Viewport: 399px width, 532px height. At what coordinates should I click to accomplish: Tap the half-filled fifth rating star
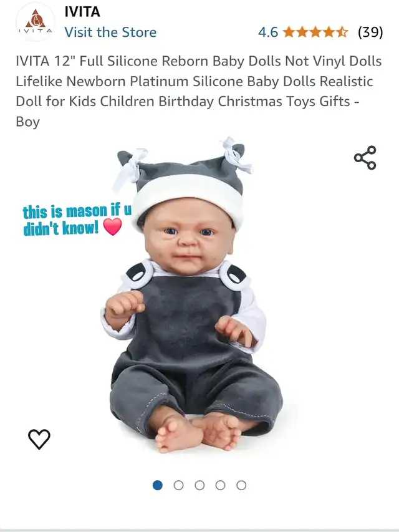coord(342,32)
